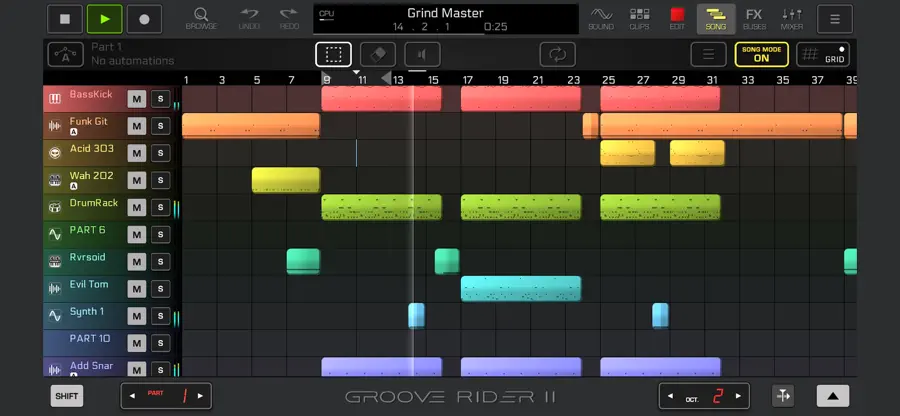Click the Acid 303 smiley icon
The height and width of the screenshot is (416, 900).
tap(55, 153)
